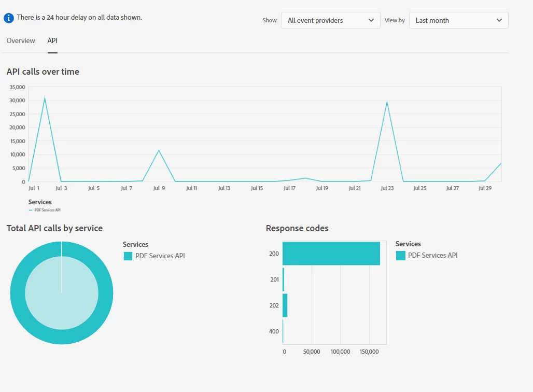Screen dimensions: 533x392
Task: Click teal swatch in Total API calls legend
Action: click(x=128, y=256)
